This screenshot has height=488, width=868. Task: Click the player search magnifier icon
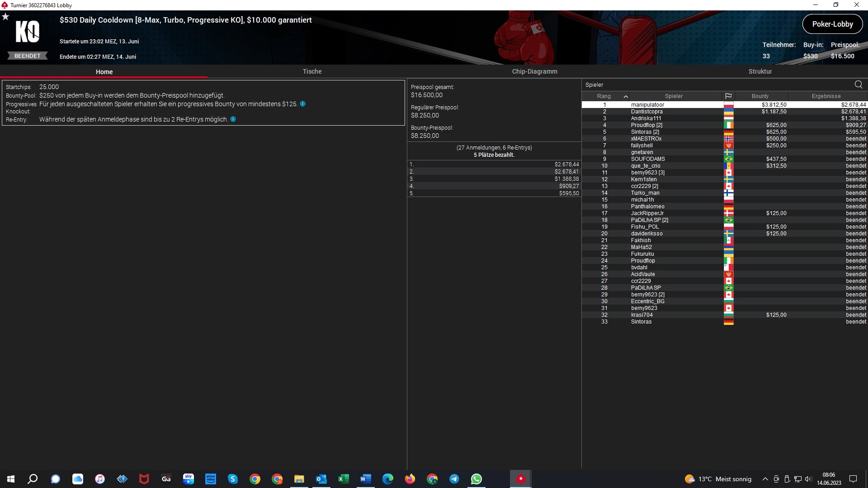(858, 84)
